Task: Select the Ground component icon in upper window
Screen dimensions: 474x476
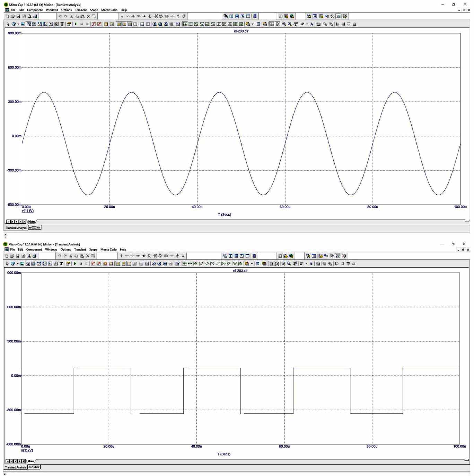Action: [122, 16]
